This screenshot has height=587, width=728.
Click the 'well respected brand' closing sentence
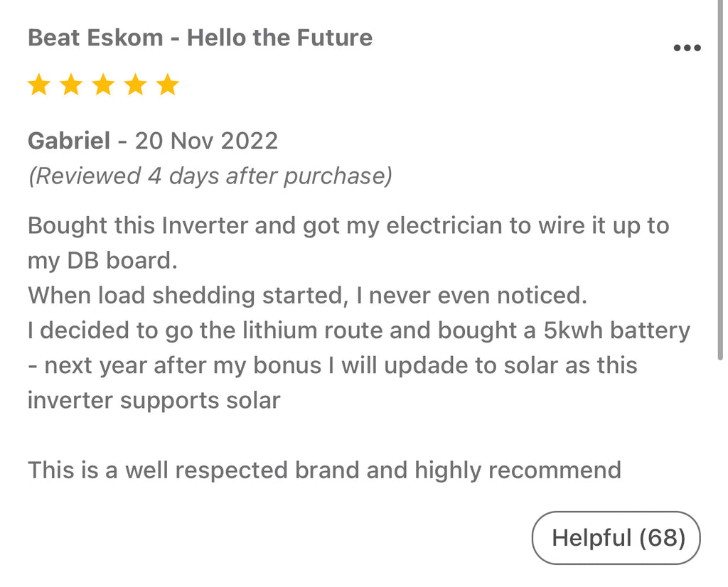click(323, 470)
